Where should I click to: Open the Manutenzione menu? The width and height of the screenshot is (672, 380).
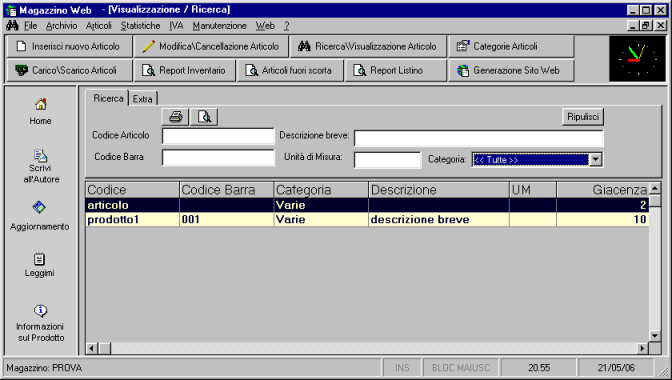[x=219, y=26]
